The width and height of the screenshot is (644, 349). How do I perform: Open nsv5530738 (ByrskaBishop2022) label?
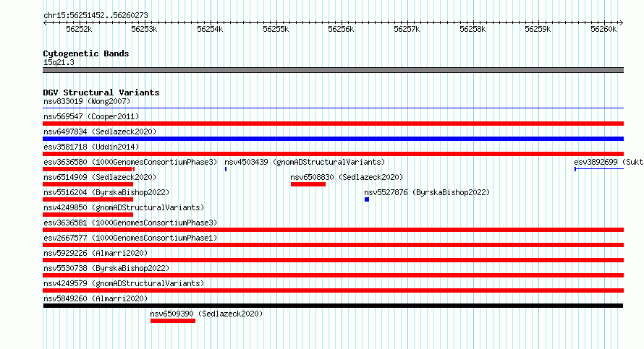coord(106,268)
